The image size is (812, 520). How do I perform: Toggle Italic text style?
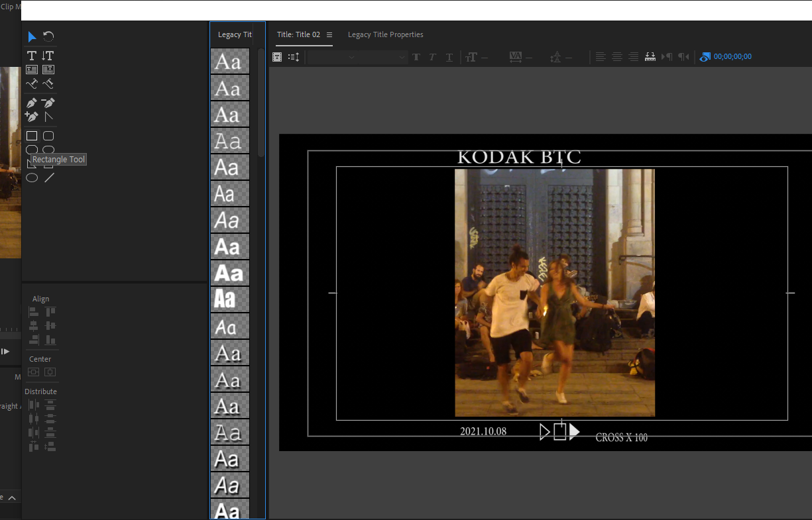tap(432, 57)
